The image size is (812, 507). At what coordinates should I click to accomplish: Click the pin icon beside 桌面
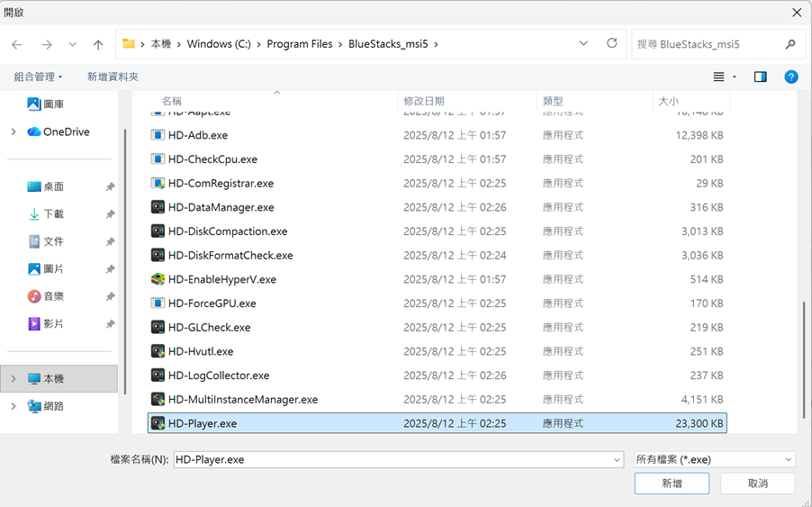110,187
